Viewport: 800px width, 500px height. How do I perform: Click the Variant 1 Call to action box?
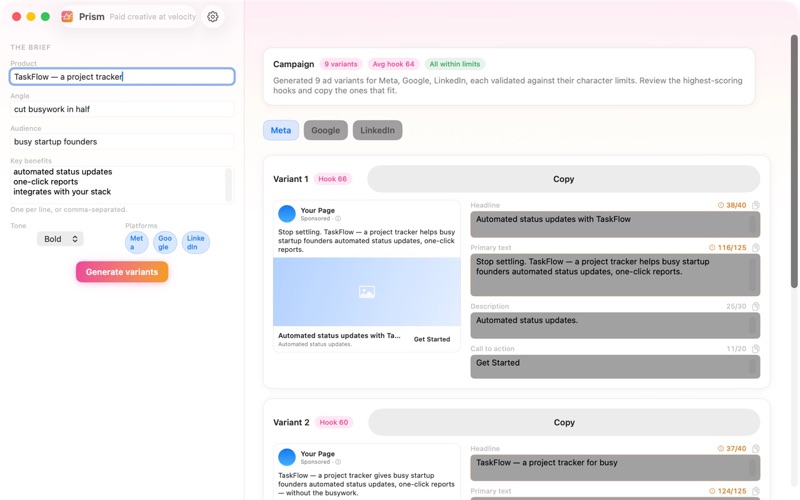click(615, 367)
